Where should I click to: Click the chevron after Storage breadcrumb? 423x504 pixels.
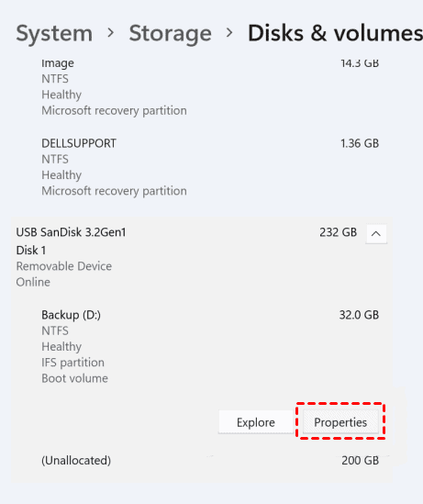[229, 33]
